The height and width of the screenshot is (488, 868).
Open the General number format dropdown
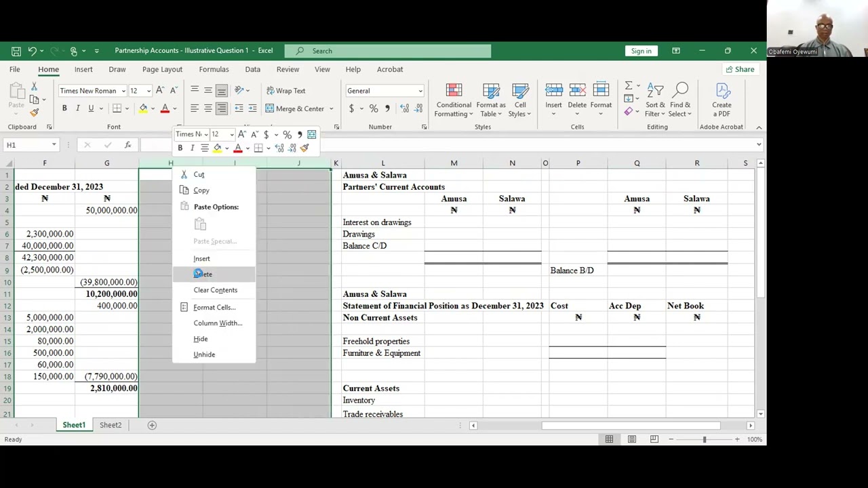pos(420,91)
